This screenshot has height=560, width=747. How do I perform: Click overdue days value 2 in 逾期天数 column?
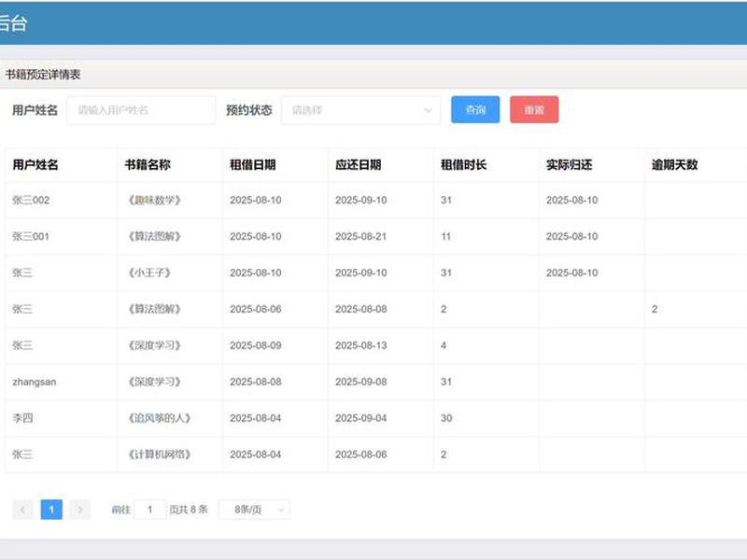(655, 309)
